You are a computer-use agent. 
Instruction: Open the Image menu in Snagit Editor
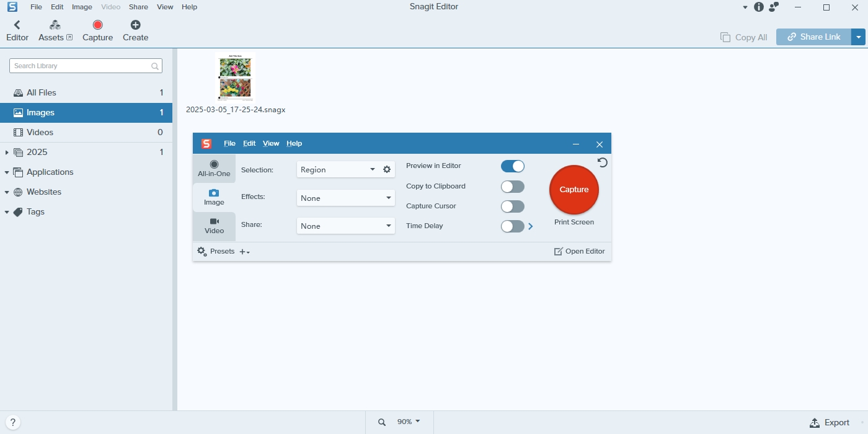[82, 7]
